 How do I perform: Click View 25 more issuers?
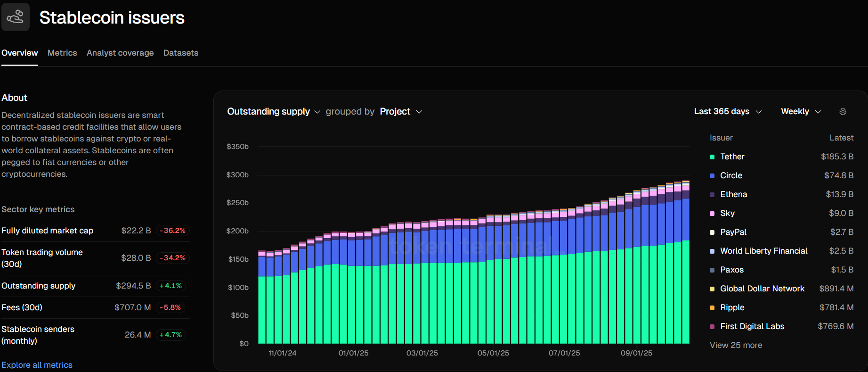(x=736, y=345)
